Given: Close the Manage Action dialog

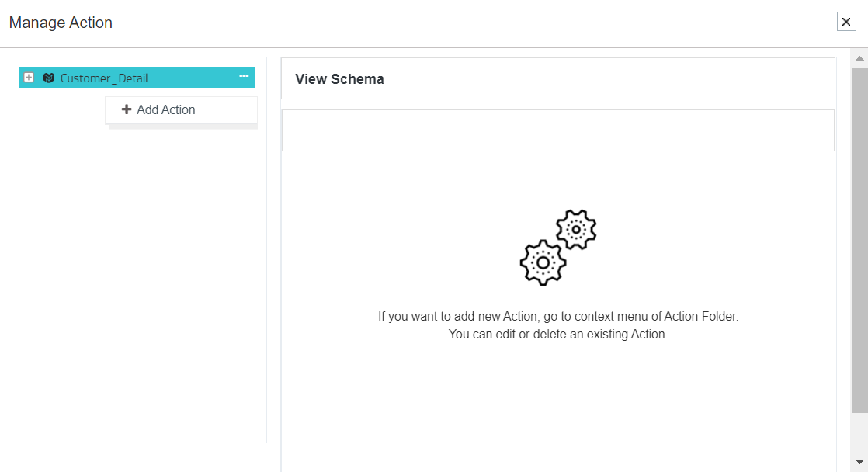Looking at the screenshot, I should [846, 22].
